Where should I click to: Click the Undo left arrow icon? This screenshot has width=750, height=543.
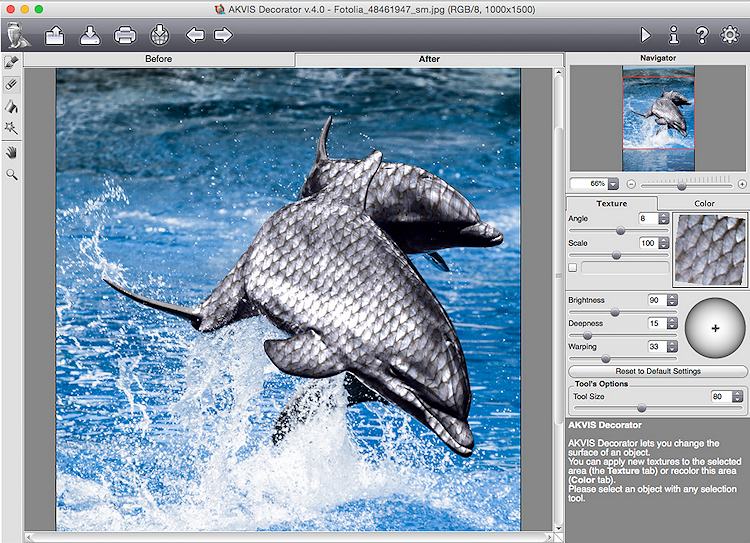click(195, 36)
